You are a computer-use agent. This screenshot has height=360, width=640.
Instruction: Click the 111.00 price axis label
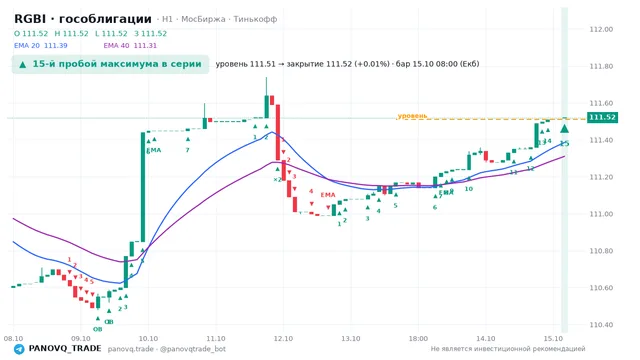(601, 214)
